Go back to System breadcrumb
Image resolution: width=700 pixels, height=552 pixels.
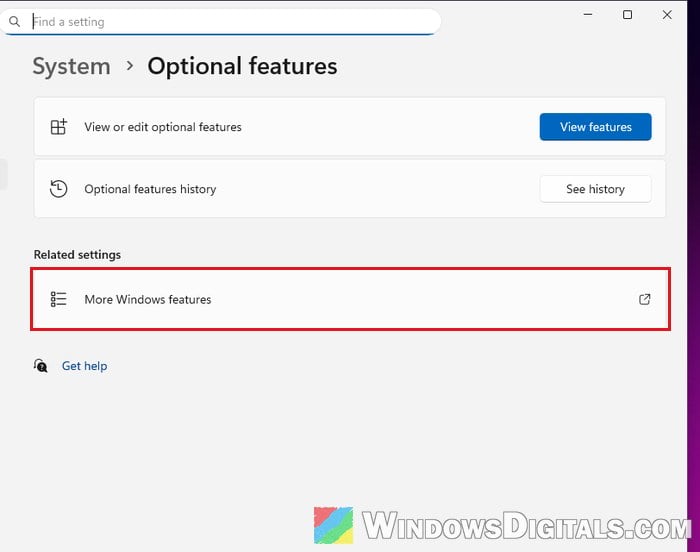71,67
